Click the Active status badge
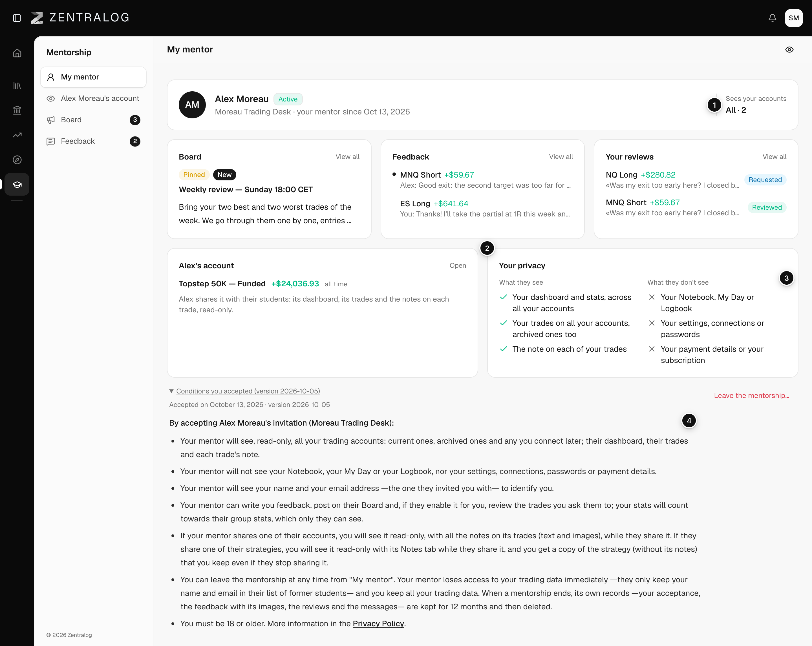Image resolution: width=812 pixels, height=646 pixels. coord(288,99)
